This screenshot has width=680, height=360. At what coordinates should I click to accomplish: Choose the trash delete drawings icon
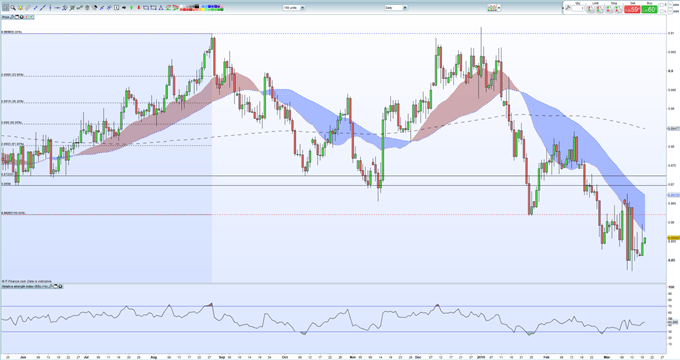[x=87, y=8]
